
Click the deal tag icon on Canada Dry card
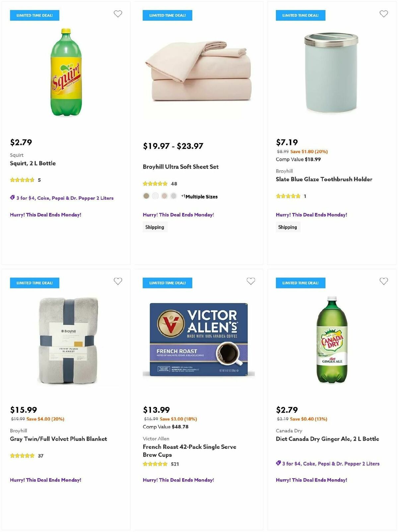278,463
